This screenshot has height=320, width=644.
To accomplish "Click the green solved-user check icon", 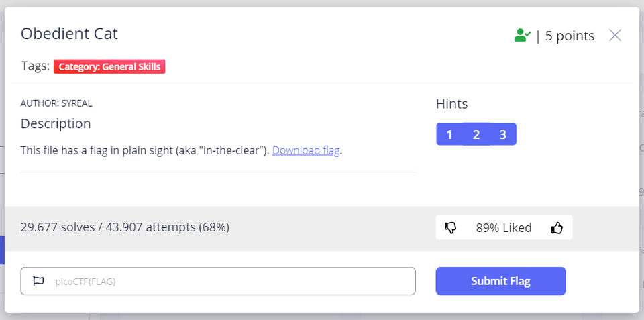I will click(523, 35).
